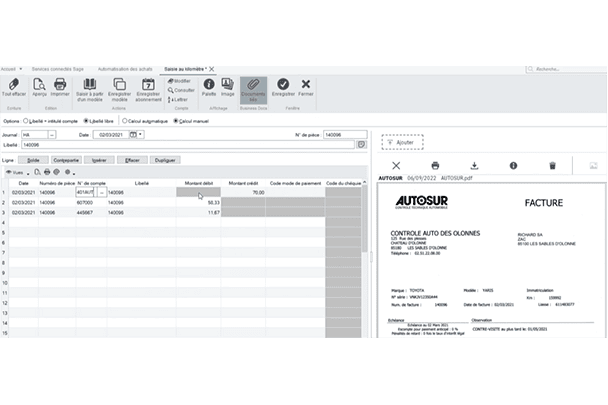Switch to Services connectés Sage tab
Image resolution: width=608 pixels, height=405 pixels.
tap(58, 69)
